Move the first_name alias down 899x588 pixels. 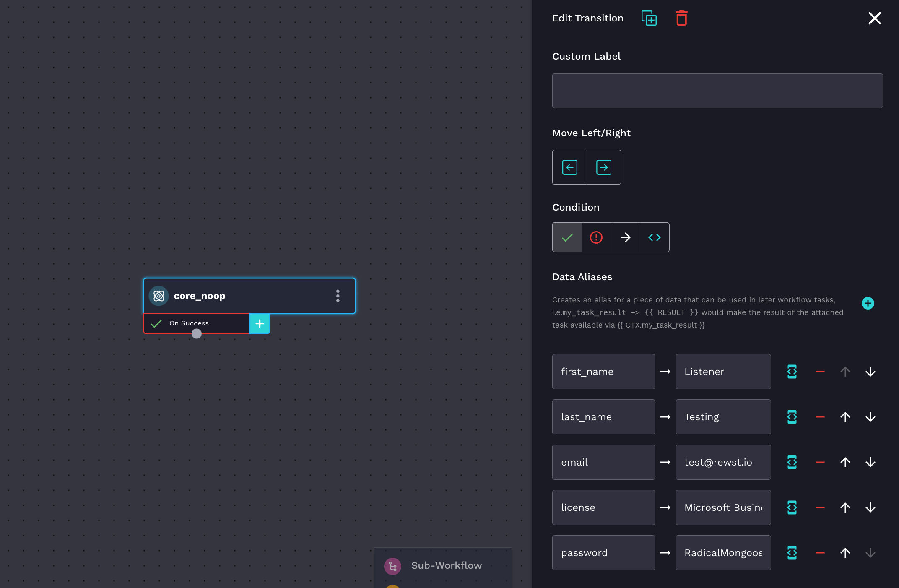point(870,372)
